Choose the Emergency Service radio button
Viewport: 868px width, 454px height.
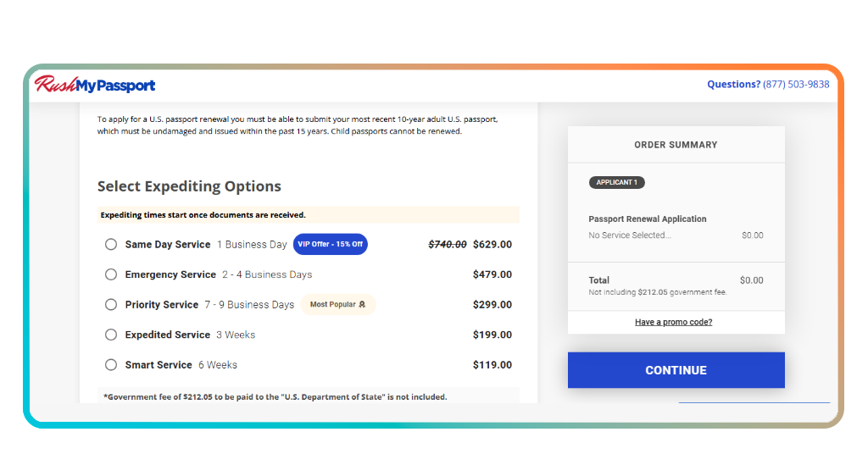[111, 274]
